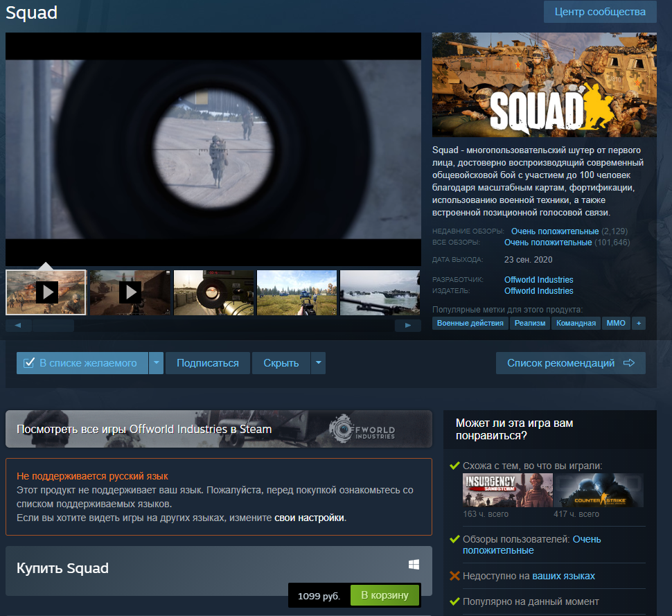Open 'Посмотреть все игры Offworld Industries' banner
This screenshot has height=616, width=672.
point(218,429)
